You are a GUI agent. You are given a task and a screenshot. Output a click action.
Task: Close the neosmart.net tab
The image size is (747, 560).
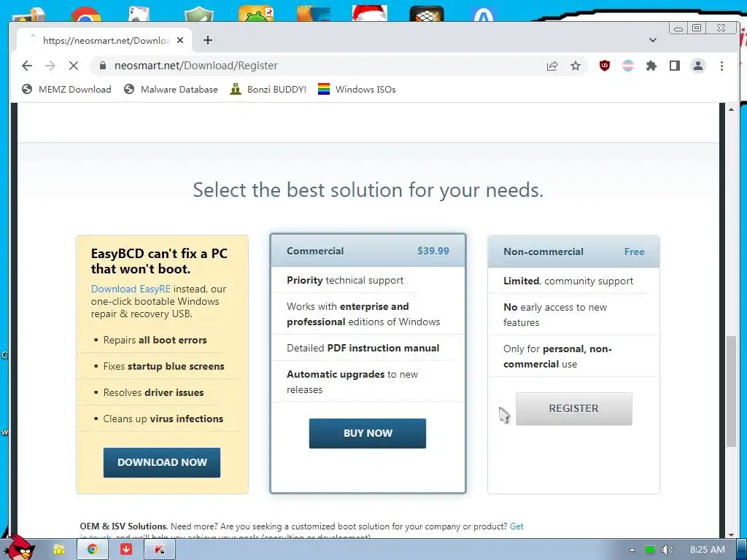[180, 41]
